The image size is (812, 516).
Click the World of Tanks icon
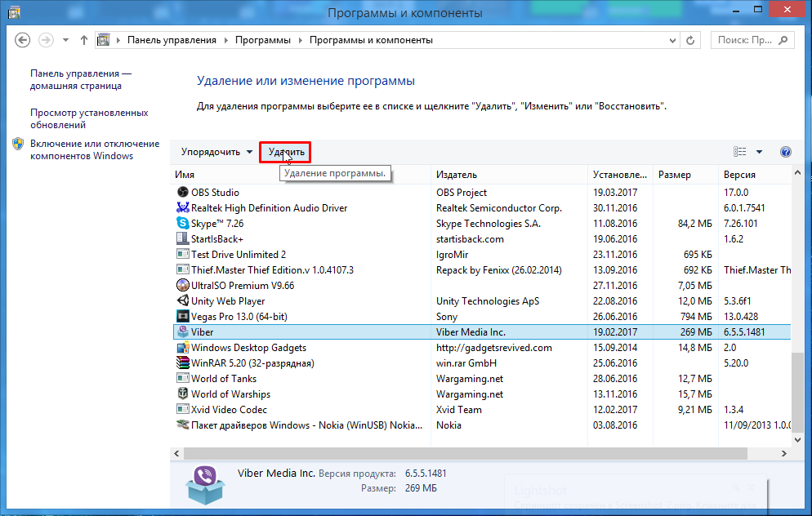[183, 379]
